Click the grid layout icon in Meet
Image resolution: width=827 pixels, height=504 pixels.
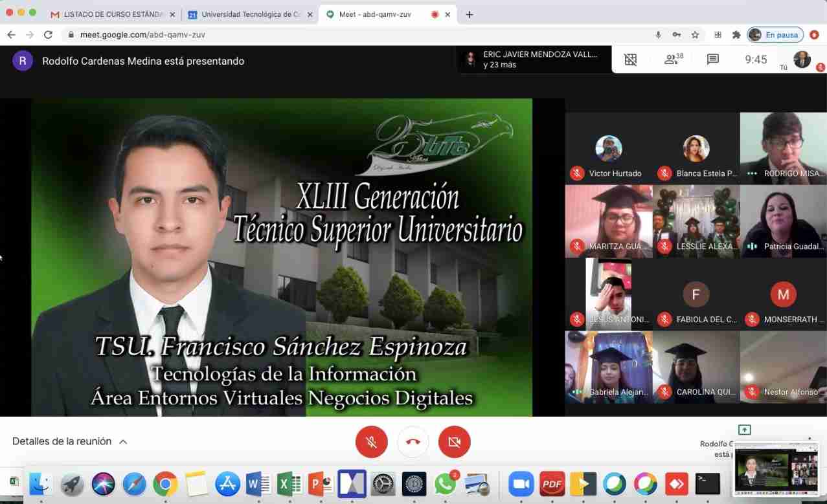pos(630,60)
